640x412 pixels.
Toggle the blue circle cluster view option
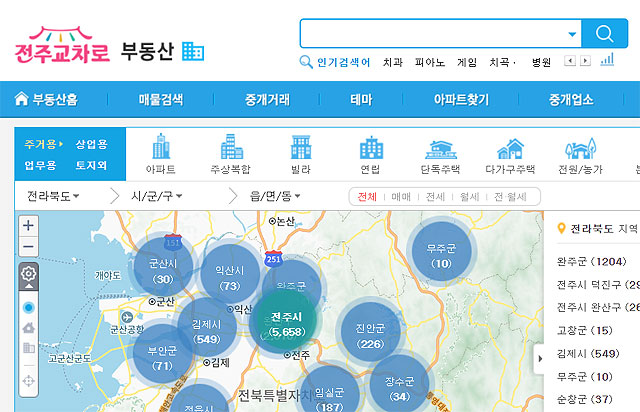(x=29, y=307)
